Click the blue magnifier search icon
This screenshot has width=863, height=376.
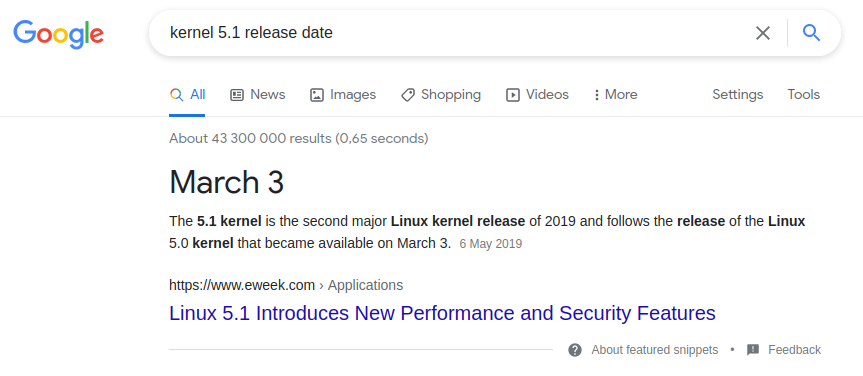pyautogui.click(x=812, y=33)
